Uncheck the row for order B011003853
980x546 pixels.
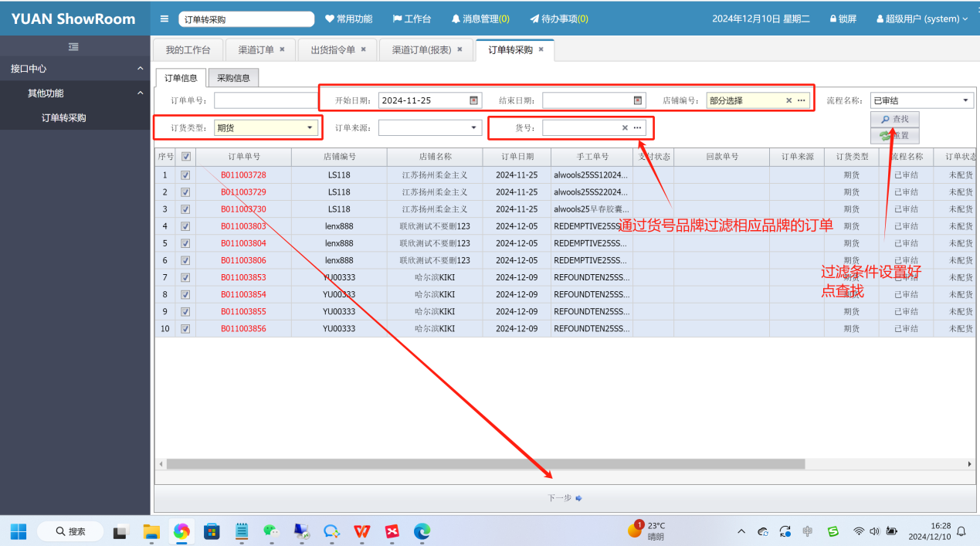pos(185,277)
